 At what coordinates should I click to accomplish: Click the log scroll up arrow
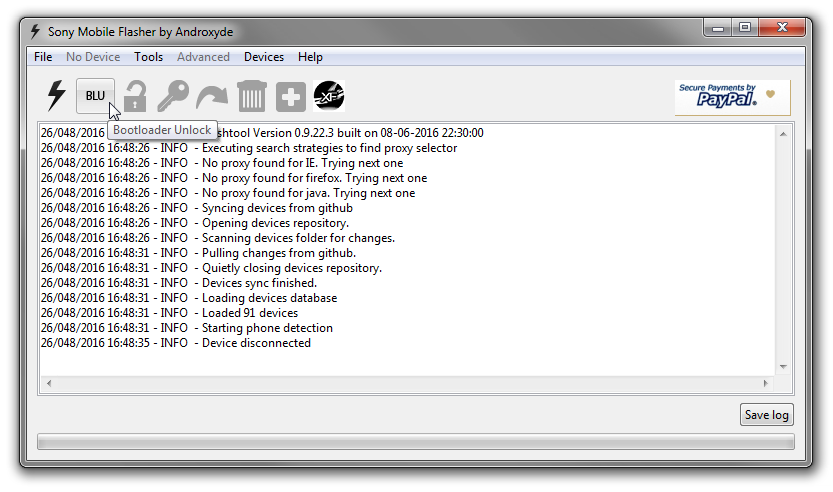(783, 134)
